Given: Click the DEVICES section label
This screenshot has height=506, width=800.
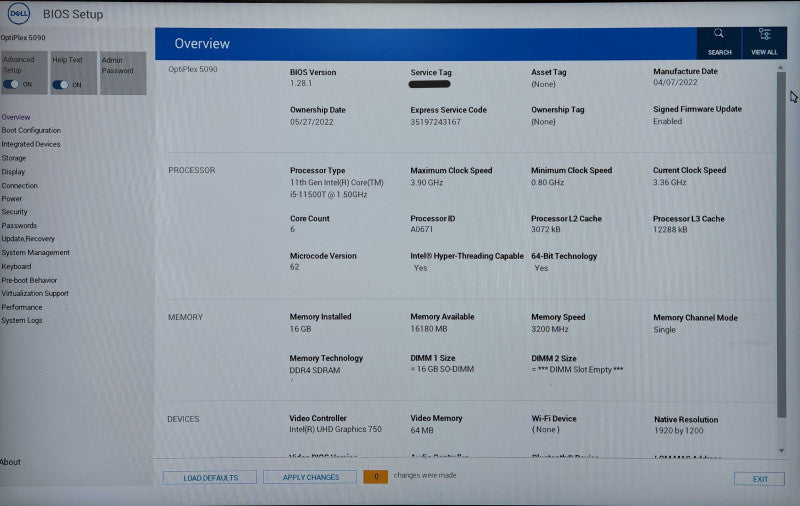Looking at the screenshot, I should click(183, 419).
